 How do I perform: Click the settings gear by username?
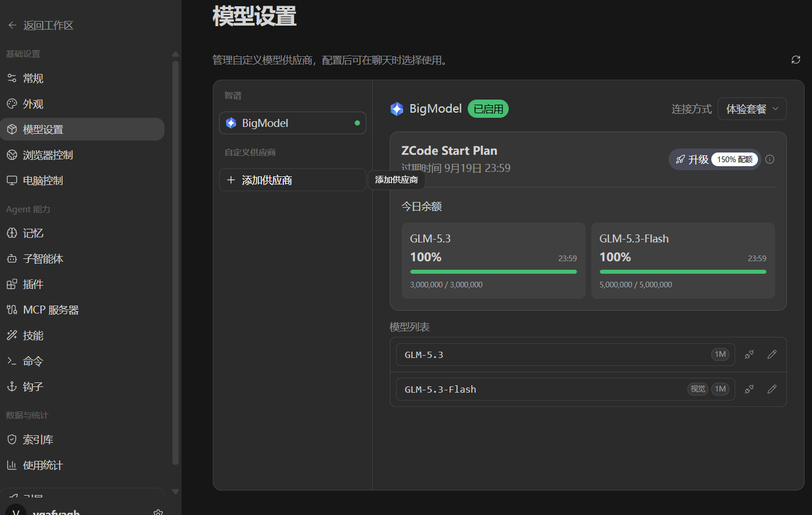158,512
